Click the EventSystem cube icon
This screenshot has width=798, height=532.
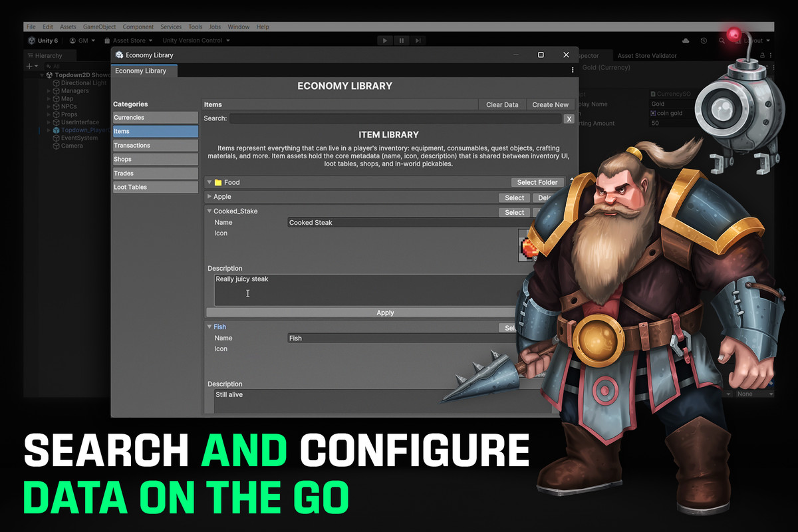click(57, 138)
